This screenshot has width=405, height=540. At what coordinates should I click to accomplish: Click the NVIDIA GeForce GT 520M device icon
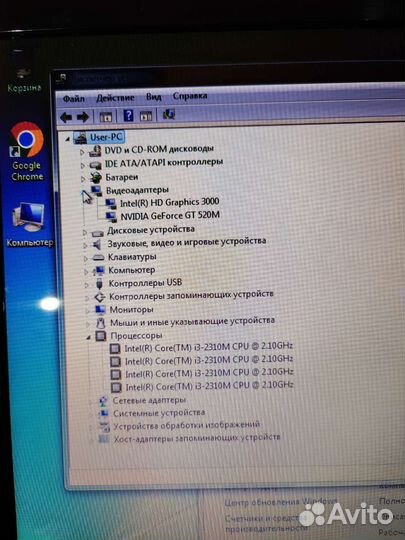(x=111, y=217)
